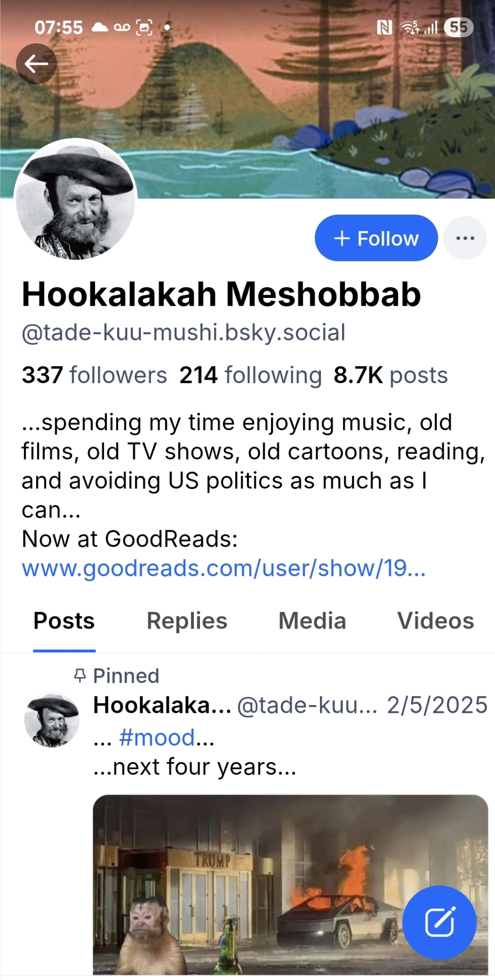Tap the cloud status icon
This screenshot has height=980, width=495.
point(99,27)
